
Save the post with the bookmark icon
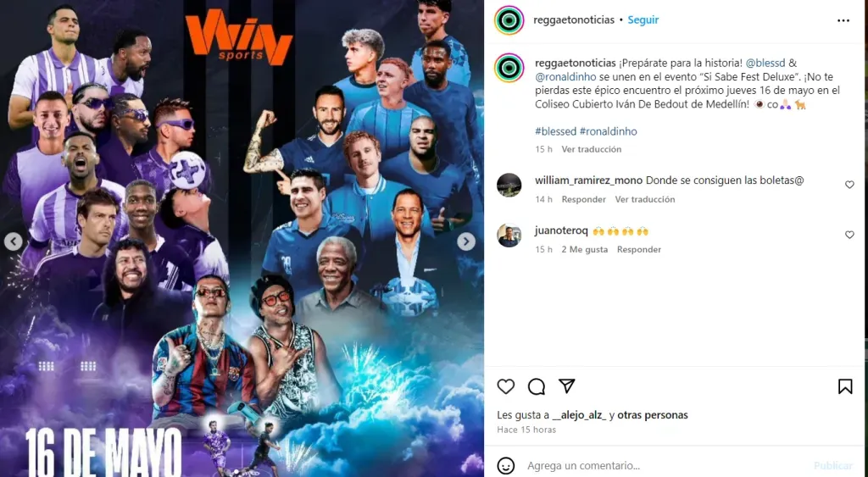pyautogui.click(x=845, y=386)
